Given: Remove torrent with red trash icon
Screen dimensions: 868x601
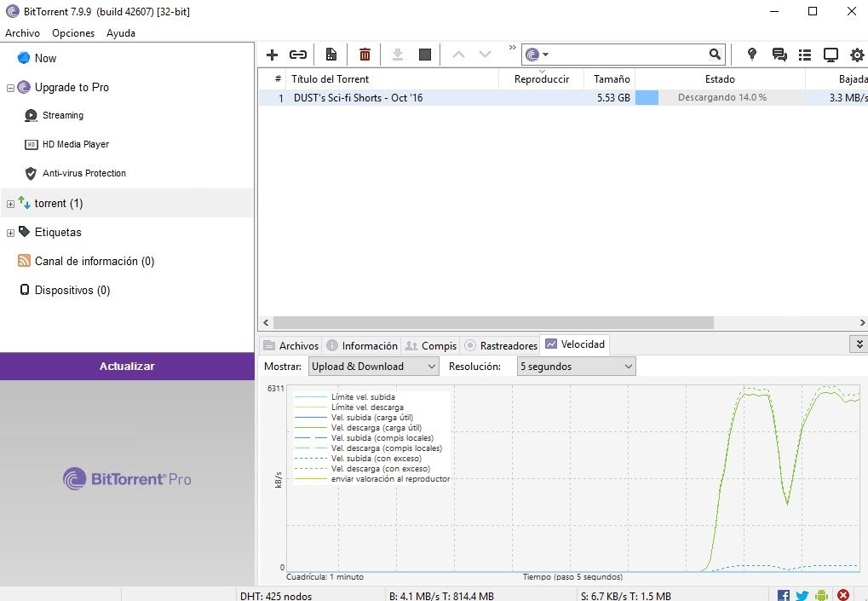Looking at the screenshot, I should pos(365,55).
